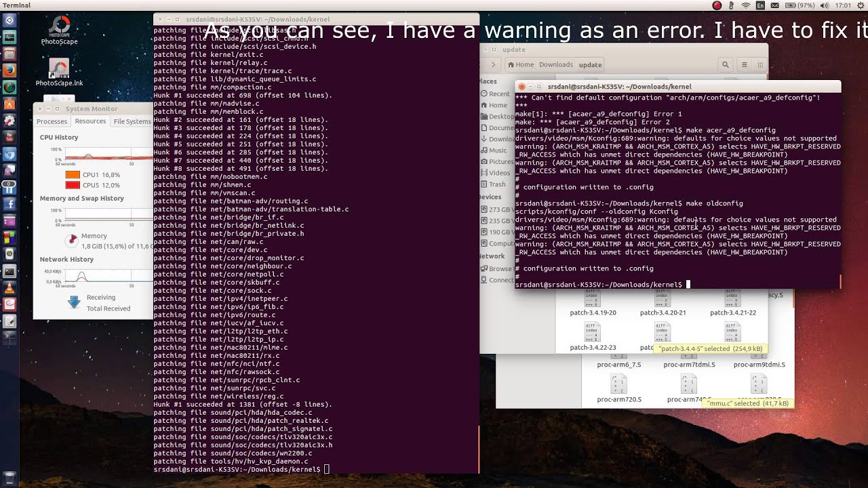Viewport: 868px width, 488px height.
Task: Launch Firefox from the launcher
Action: [x=9, y=70]
